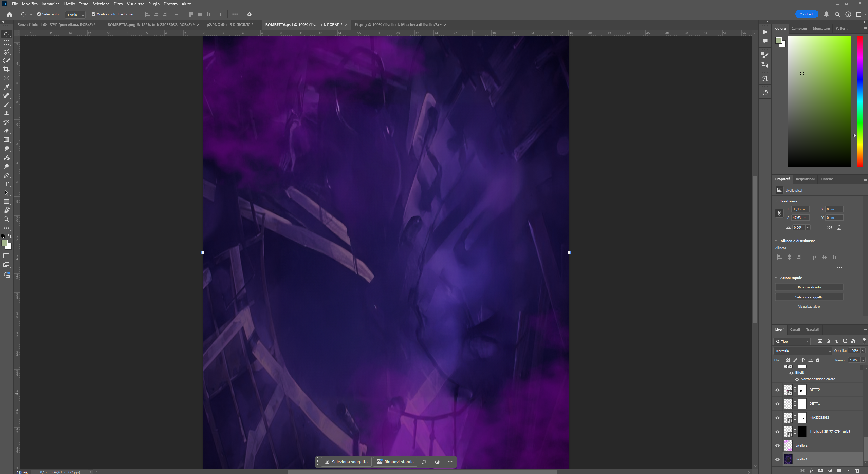Viewport: 868px width, 474px height.
Task: Toggle visibility of mk-23035032 layer
Action: coord(777,418)
